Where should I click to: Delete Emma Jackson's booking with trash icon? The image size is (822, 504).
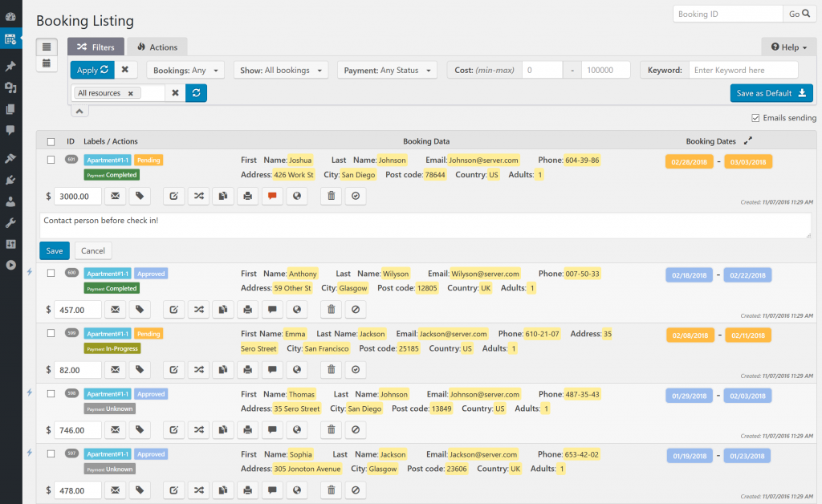point(330,369)
